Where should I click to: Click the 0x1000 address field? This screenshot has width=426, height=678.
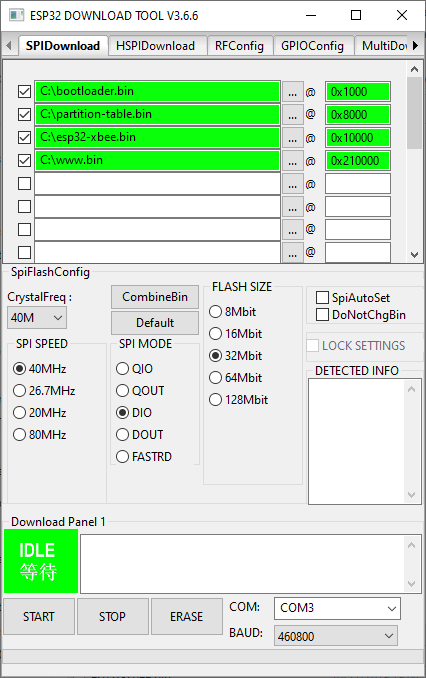click(358, 92)
